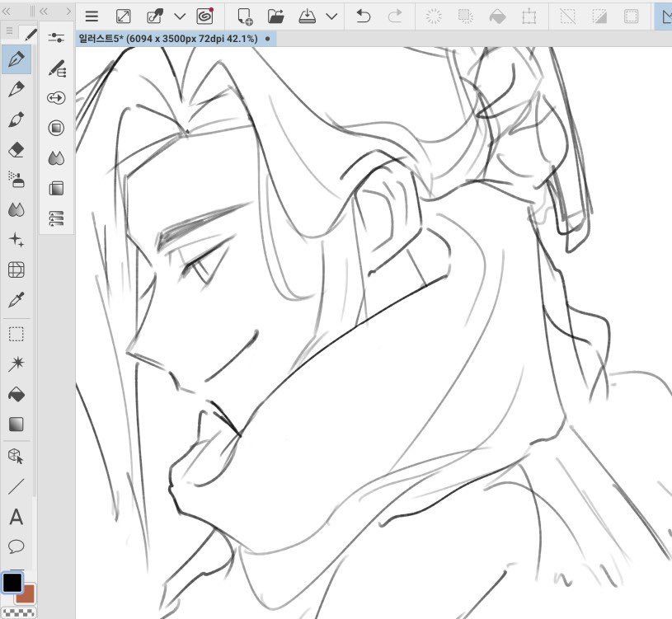Click the Undo arrow in the command bar
The height and width of the screenshot is (619, 672).
point(363,16)
